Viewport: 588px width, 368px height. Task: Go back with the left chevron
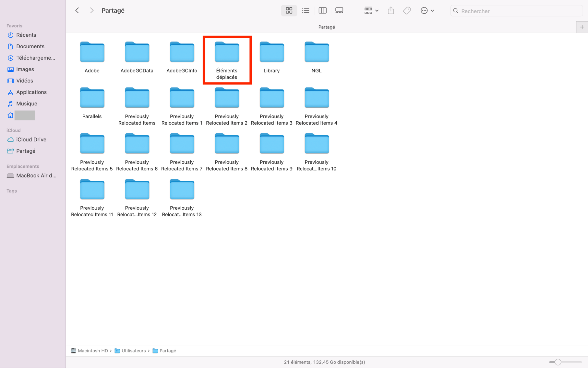pyautogui.click(x=77, y=11)
